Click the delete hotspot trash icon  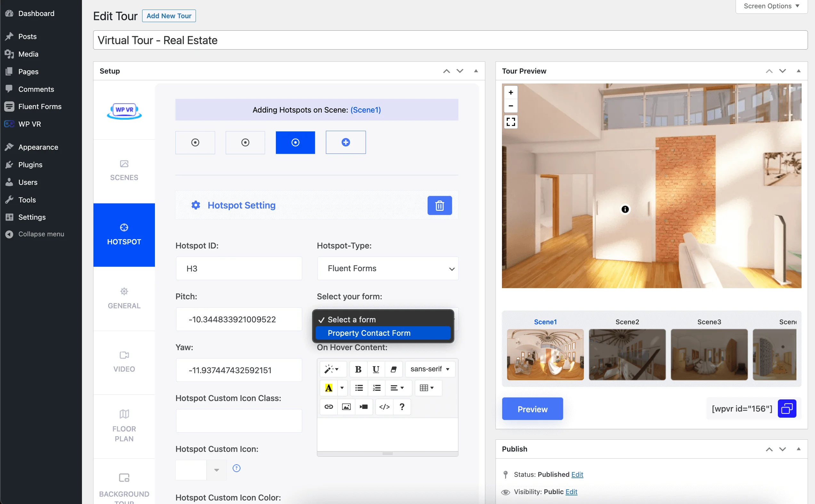(x=440, y=205)
